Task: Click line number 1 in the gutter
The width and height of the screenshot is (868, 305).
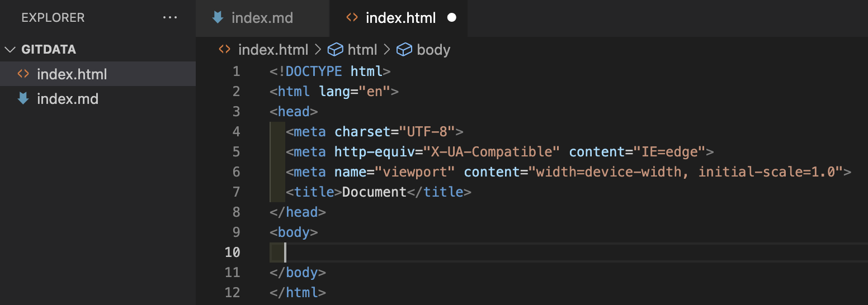Action: [x=236, y=72]
